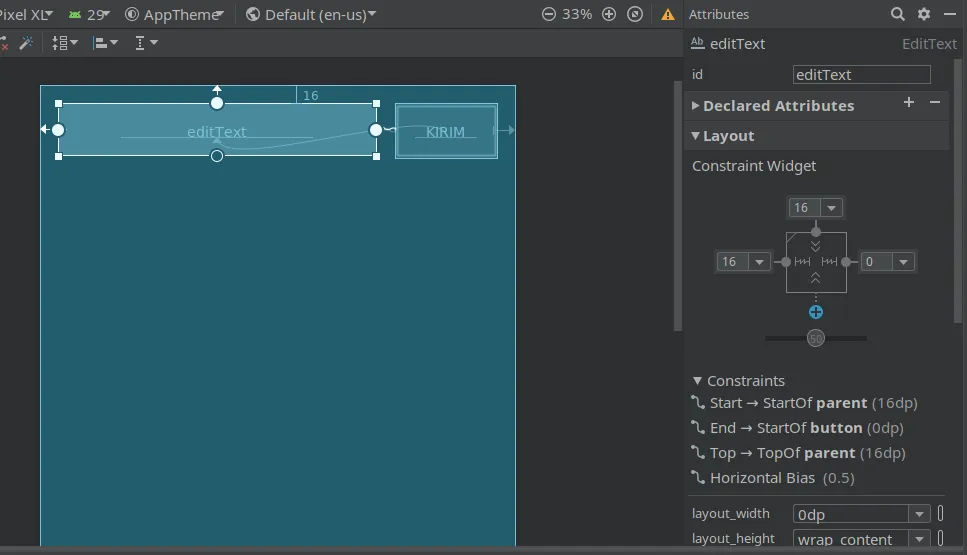Viewport: 967px width, 555px height.
Task: Click the right constraint handle of editText
Action: (x=376, y=130)
